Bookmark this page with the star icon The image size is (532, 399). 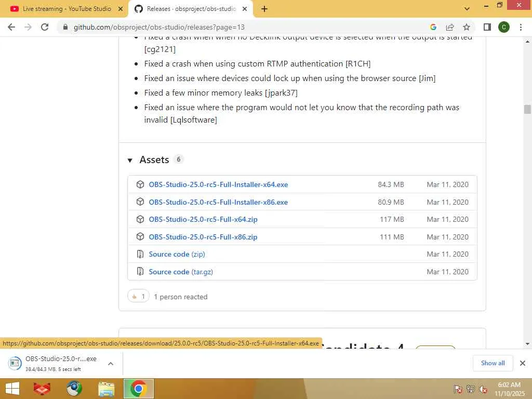coord(467,27)
